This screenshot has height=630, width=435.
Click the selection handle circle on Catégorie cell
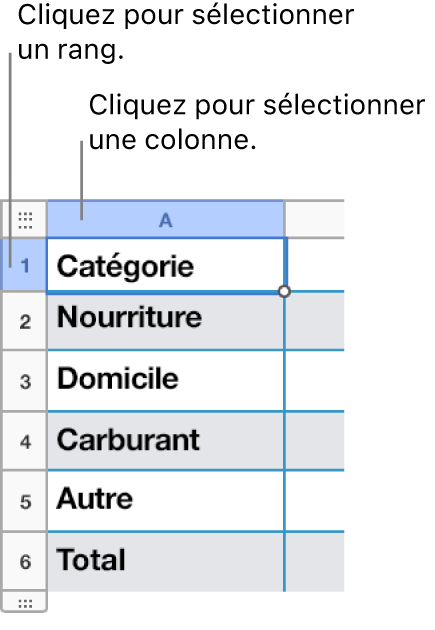(x=284, y=292)
